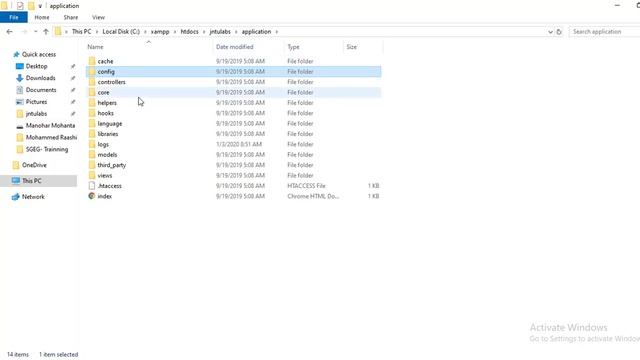This screenshot has height=360, width=640.
Task: Click the language folder icon
Action: [x=92, y=123]
